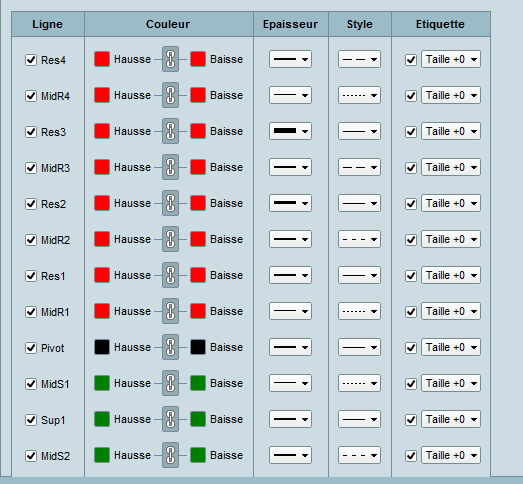Toggle the color link icon for MidR1
Screen dimensions: 523x484
point(170,311)
